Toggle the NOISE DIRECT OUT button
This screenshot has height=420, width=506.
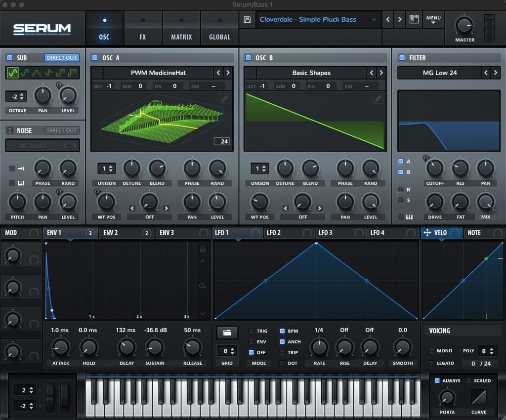point(62,130)
